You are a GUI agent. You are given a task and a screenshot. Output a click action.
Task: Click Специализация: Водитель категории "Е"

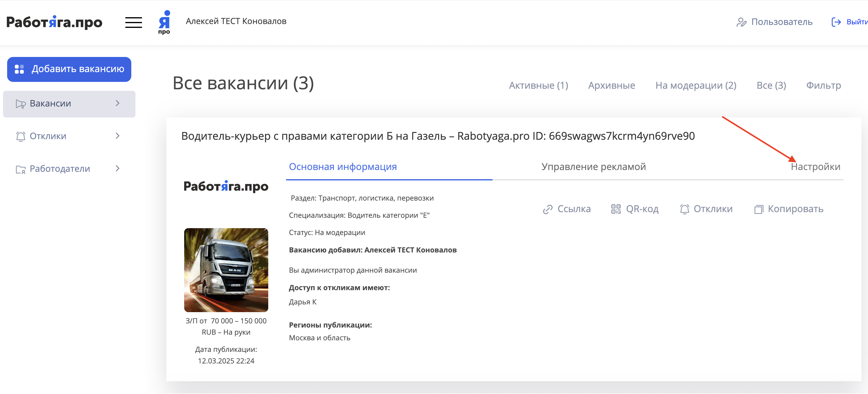[359, 215]
